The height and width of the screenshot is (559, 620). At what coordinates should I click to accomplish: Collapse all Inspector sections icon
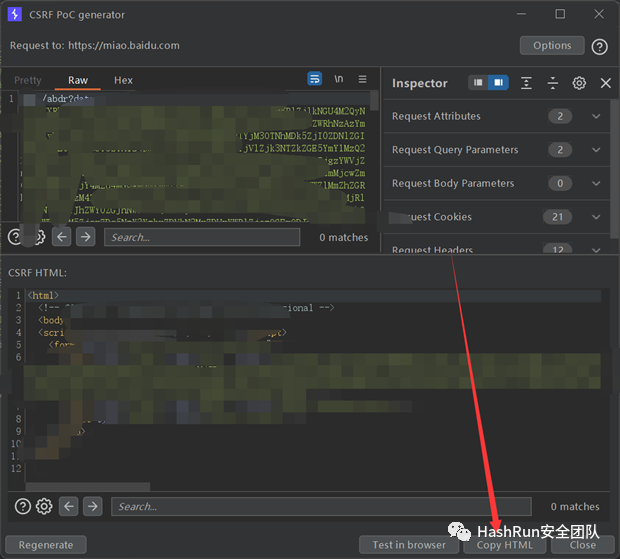point(553,83)
